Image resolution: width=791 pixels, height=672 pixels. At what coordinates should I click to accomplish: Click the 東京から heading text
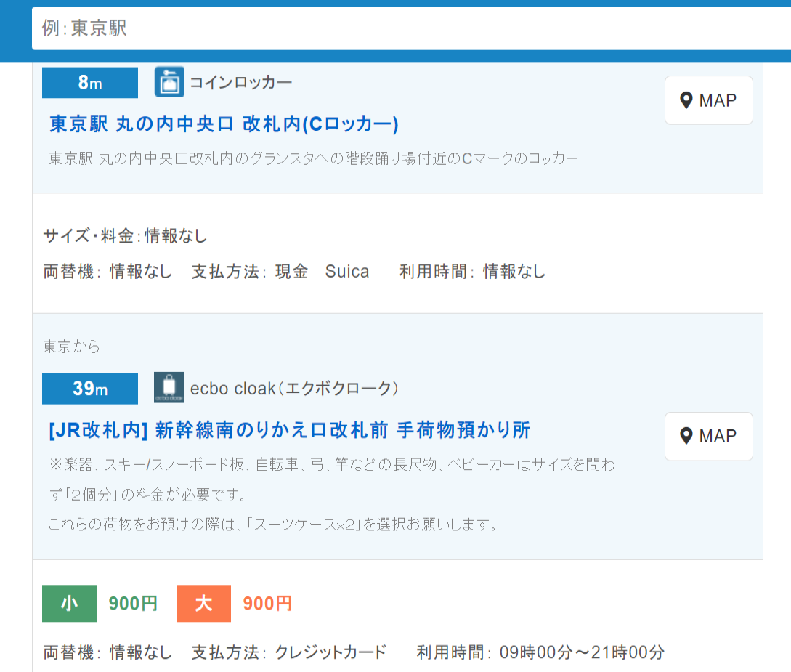coord(72,347)
